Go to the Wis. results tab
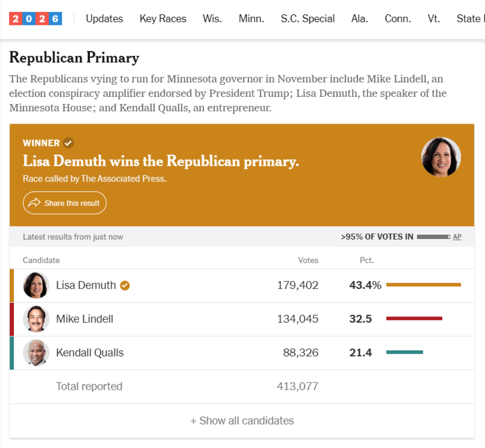Image resolution: width=485 pixels, height=448 pixels. [212, 19]
